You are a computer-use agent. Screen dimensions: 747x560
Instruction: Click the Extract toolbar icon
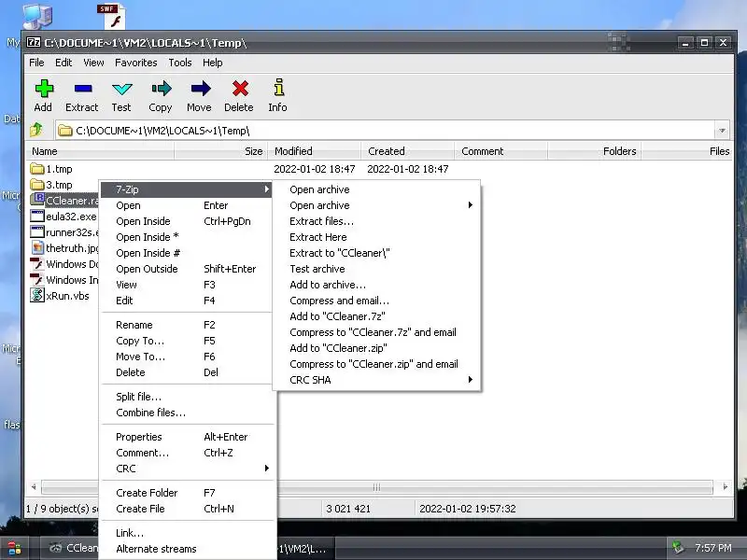83,89
